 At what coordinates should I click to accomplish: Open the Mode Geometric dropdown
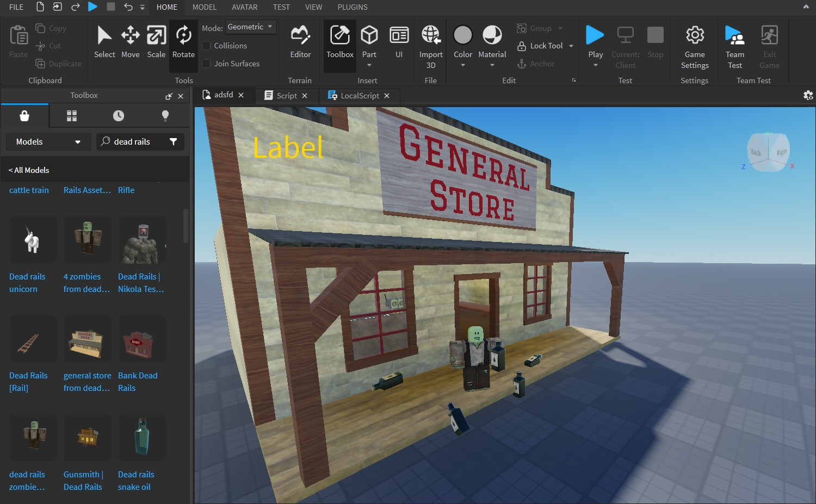251,27
